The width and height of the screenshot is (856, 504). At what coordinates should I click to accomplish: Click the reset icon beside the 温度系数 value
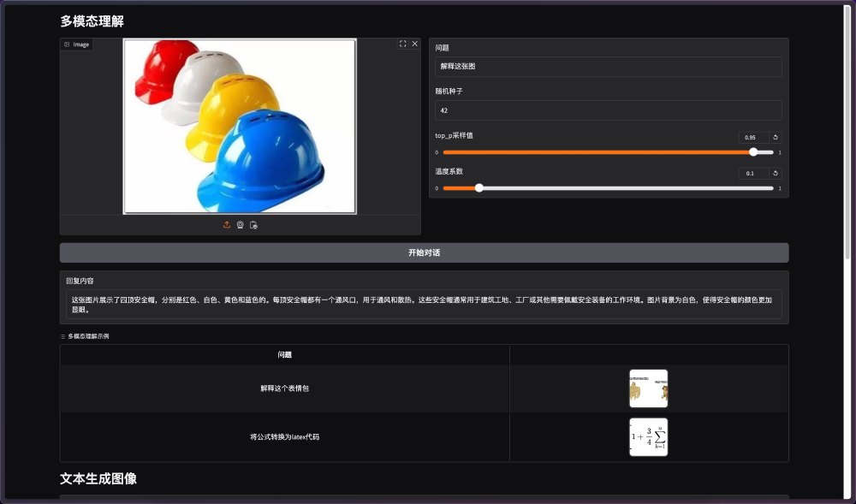(x=774, y=173)
